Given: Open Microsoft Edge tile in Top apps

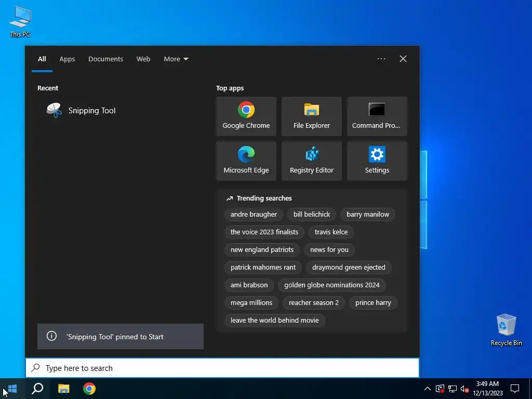Looking at the screenshot, I should click(246, 161).
